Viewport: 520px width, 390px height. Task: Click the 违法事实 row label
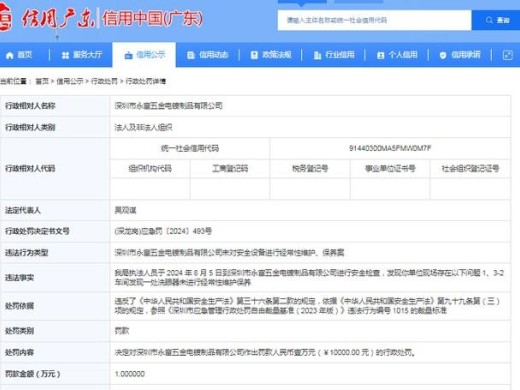[x=19, y=278]
